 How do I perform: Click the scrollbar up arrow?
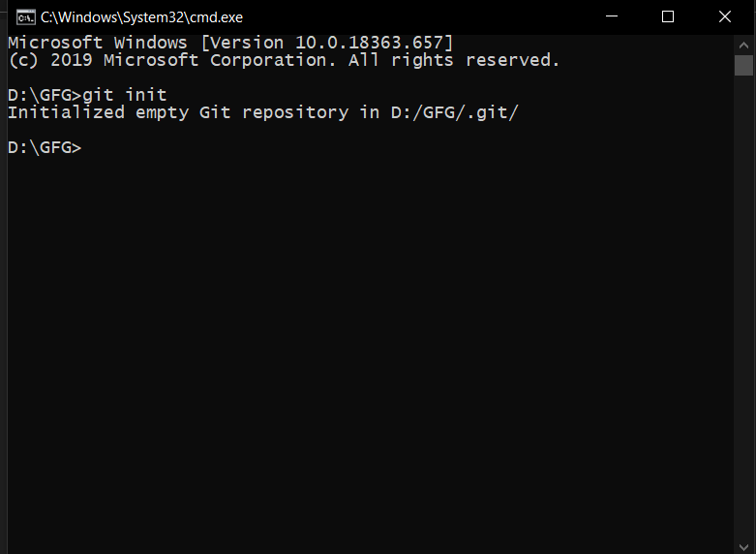pyautogui.click(x=743, y=44)
